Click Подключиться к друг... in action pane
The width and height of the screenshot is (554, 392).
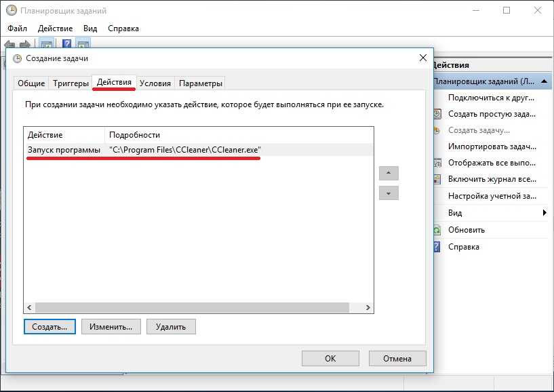(491, 98)
